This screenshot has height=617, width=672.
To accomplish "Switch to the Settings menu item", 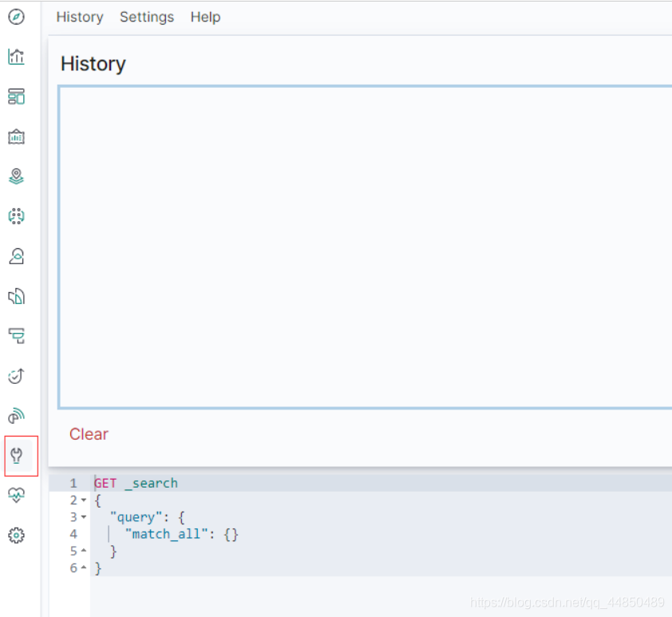I will click(147, 17).
